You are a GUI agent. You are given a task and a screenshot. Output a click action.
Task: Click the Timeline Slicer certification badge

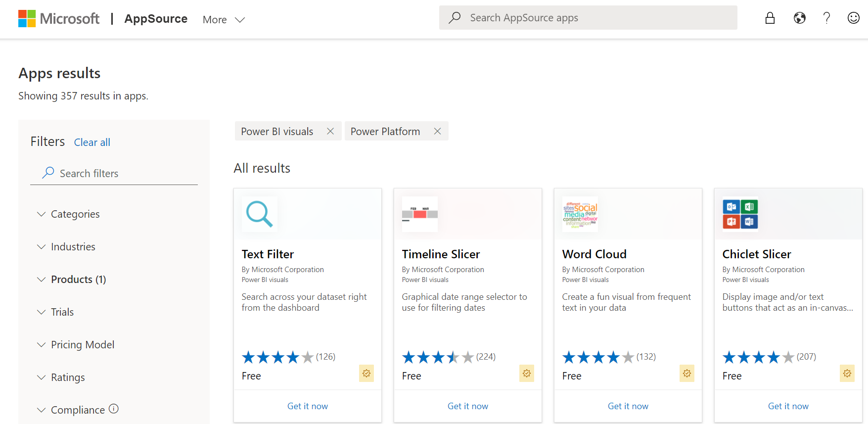pos(526,373)
